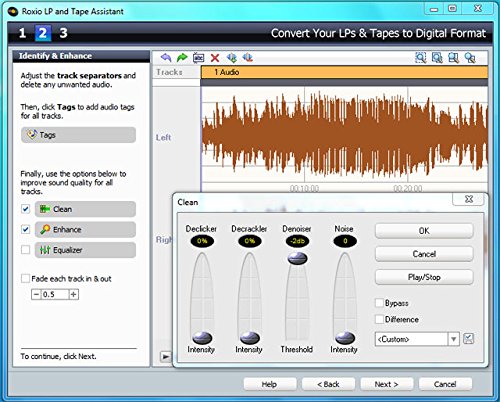Click the Play/Stop button
The height and width of the screenshot is (402, 500).
pyautogui.click(x=424, y=277)
